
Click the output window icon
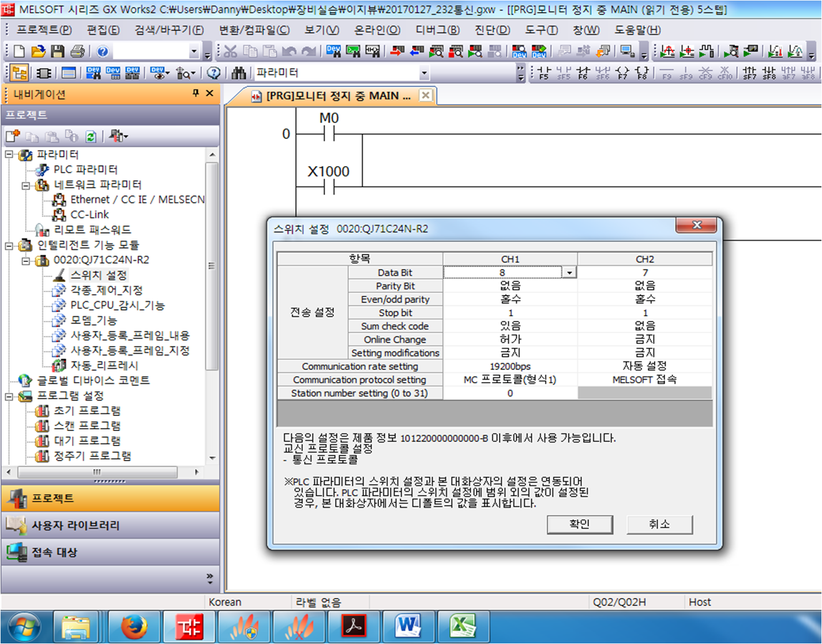[69, 73]
